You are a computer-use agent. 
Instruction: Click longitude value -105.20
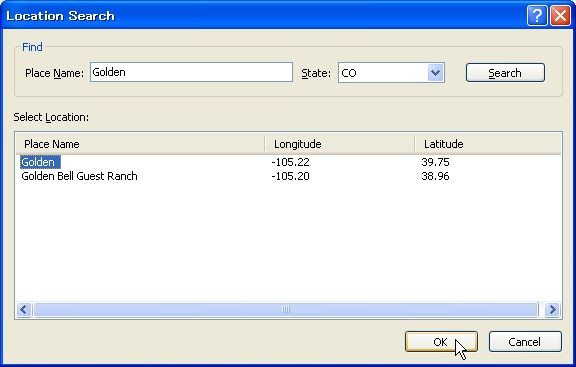click(x=290, y=176)
